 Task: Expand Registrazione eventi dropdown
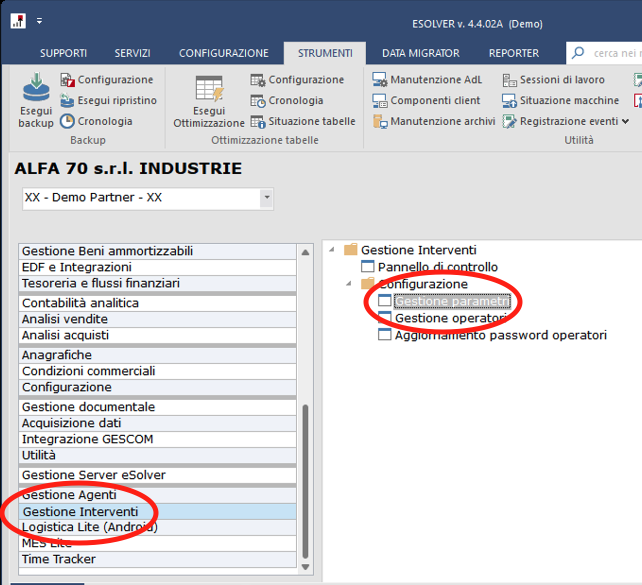626,122
